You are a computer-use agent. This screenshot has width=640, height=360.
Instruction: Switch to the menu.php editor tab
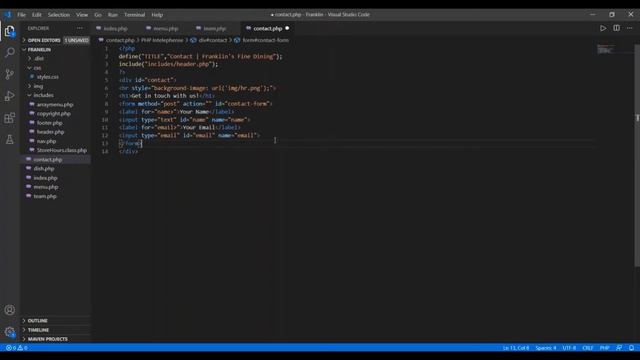pos(166,29)
